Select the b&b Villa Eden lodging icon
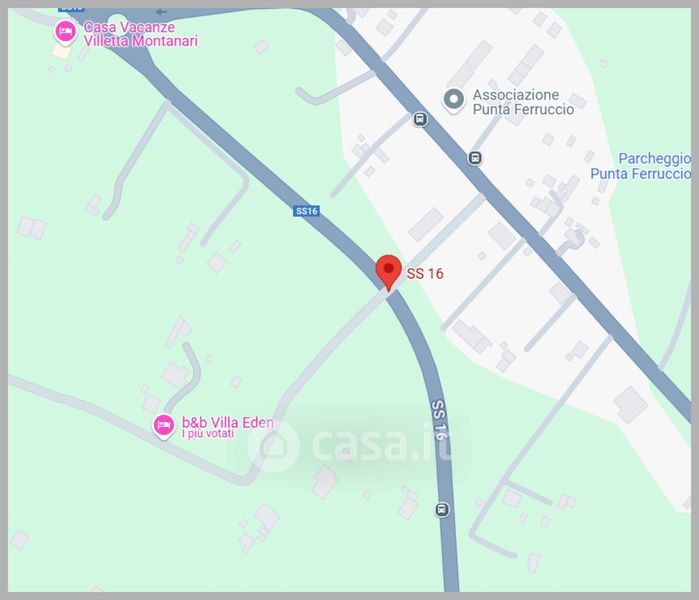699x600 pixels. point(164,426)
